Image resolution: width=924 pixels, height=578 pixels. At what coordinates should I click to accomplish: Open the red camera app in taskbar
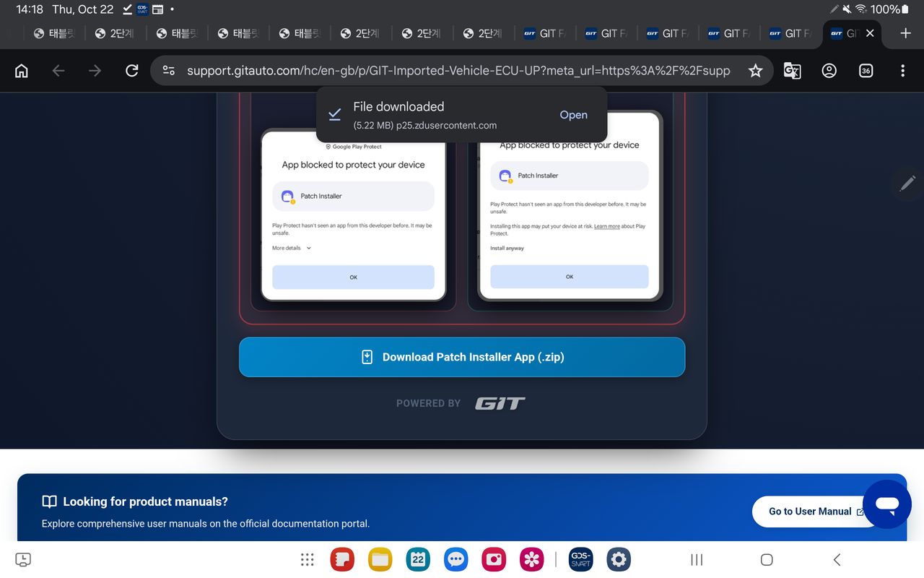494,559
